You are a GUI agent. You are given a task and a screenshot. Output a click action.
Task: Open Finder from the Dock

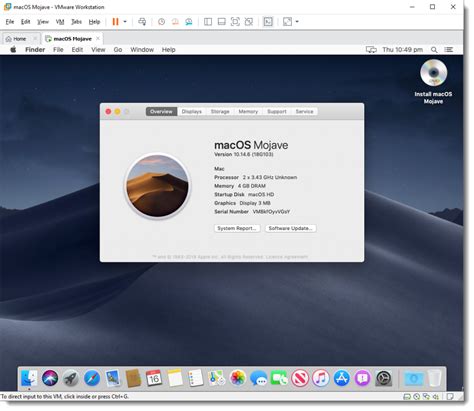[x=29, y=378]
